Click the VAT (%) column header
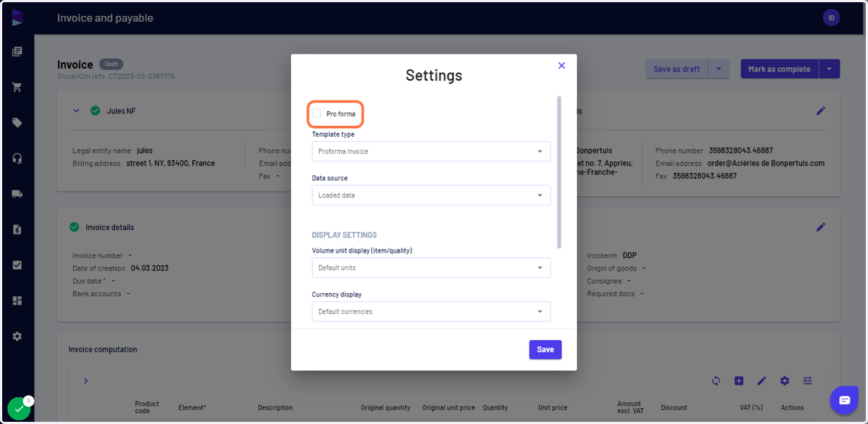Viewport: 868px width, 424px height. pyautogui.click(x=752, y=408)
